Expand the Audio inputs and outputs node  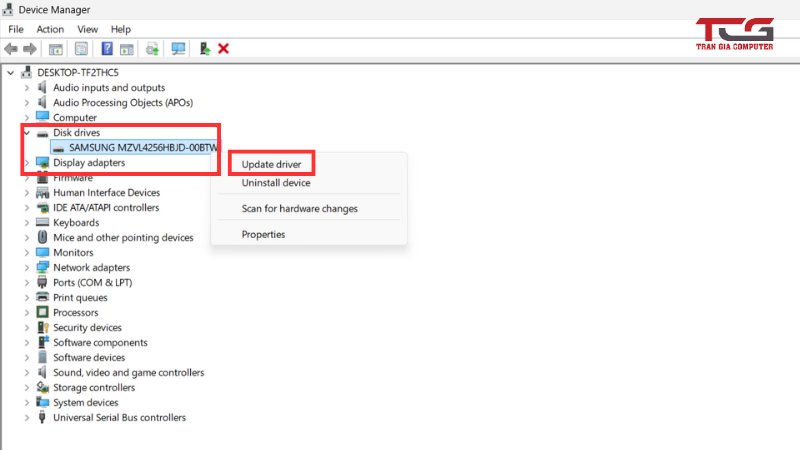(x=27, y=87)
